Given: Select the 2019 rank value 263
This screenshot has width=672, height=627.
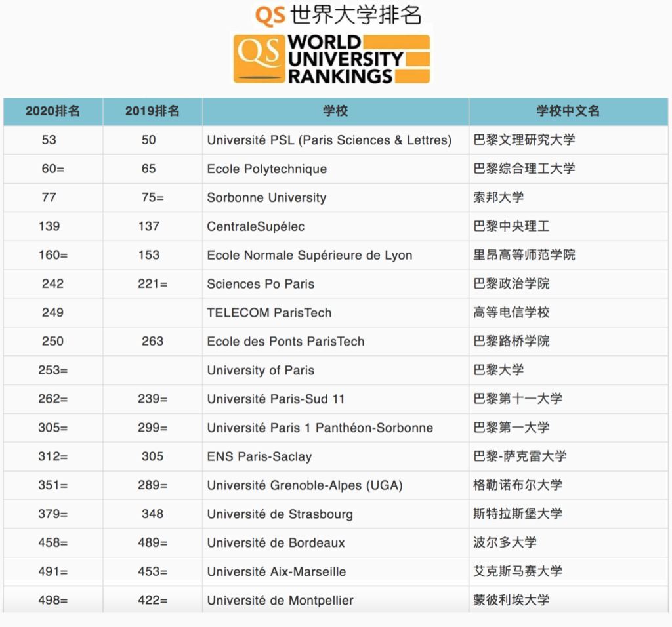Looking at the screenshot, I should [152, 341].
